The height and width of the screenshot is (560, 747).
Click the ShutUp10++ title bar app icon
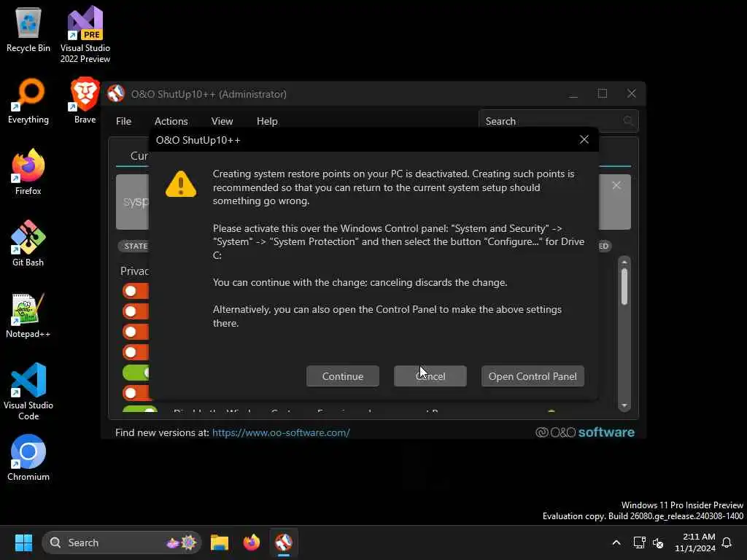116,94
